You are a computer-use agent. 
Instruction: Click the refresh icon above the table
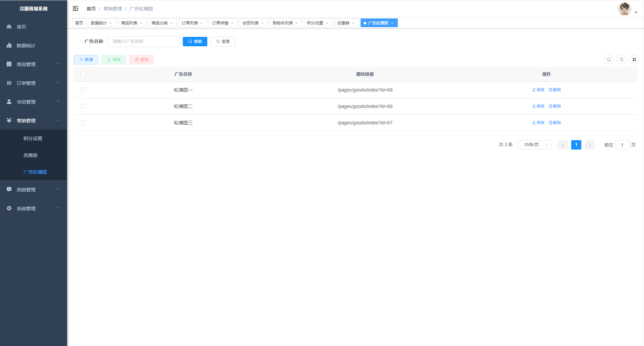[x=622, y=60]
